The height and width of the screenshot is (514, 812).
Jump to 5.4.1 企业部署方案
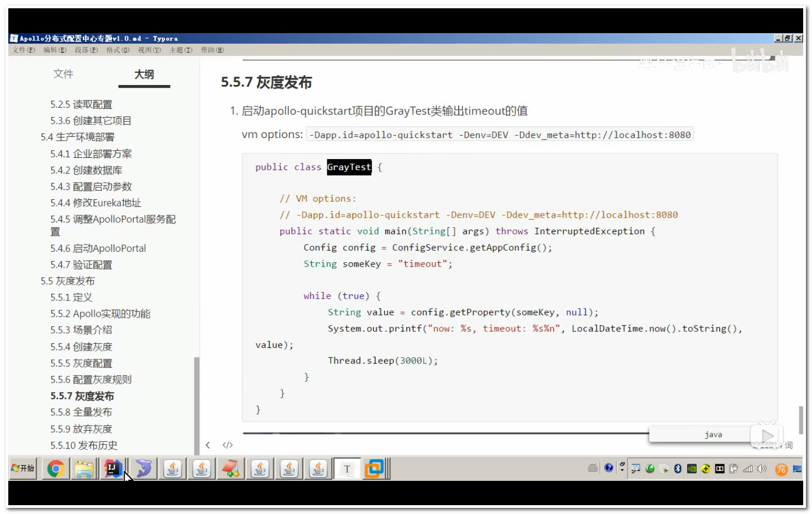(x=91, y=153)
